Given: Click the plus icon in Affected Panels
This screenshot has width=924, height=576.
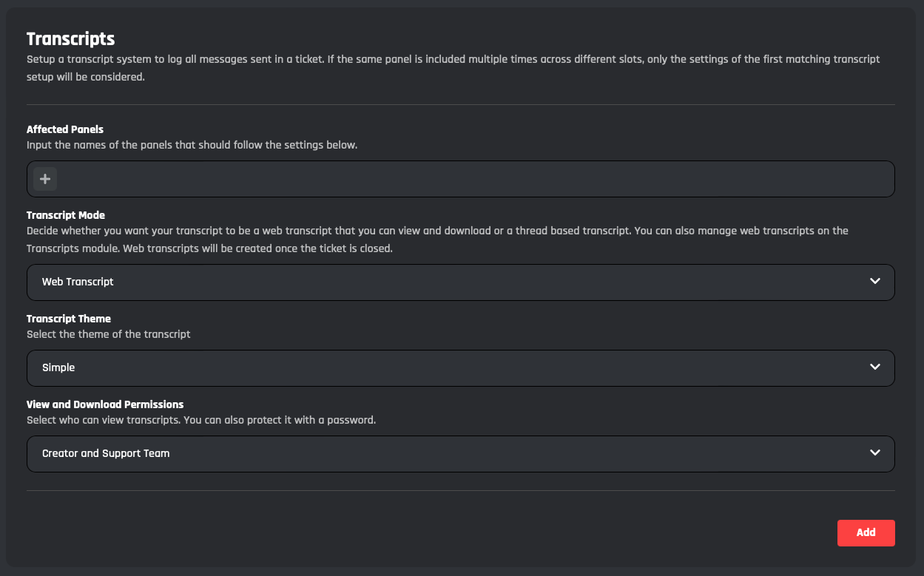Looking at the screenshot, I should click(x=45, y=179).
